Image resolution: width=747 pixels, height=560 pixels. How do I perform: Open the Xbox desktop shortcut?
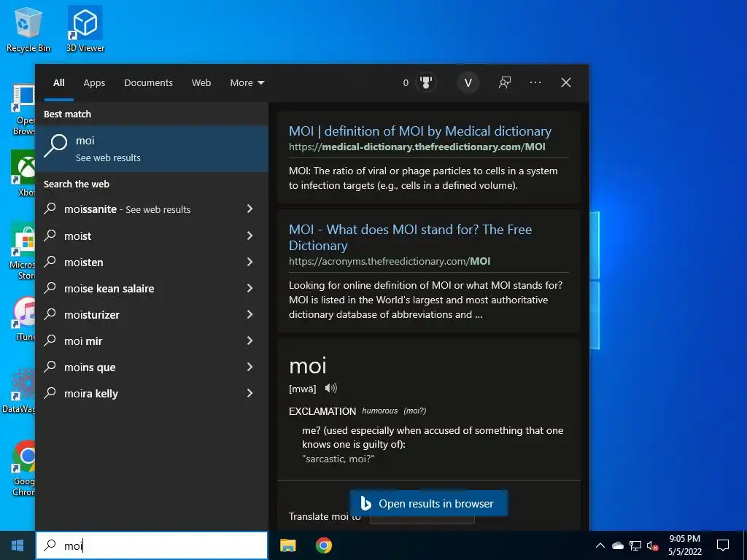(24, 174)
